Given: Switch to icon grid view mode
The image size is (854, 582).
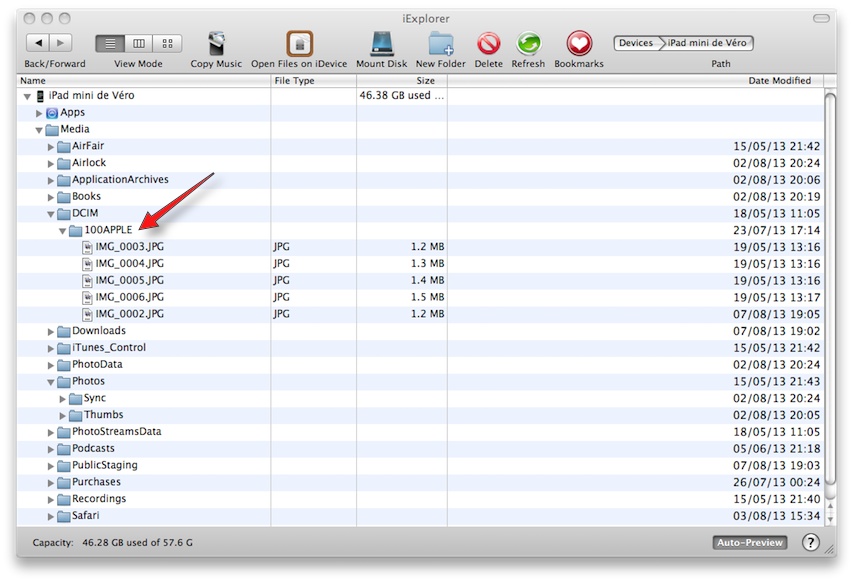Looking at the screenshot, I should pyautogui.click(x=167, y=44).
